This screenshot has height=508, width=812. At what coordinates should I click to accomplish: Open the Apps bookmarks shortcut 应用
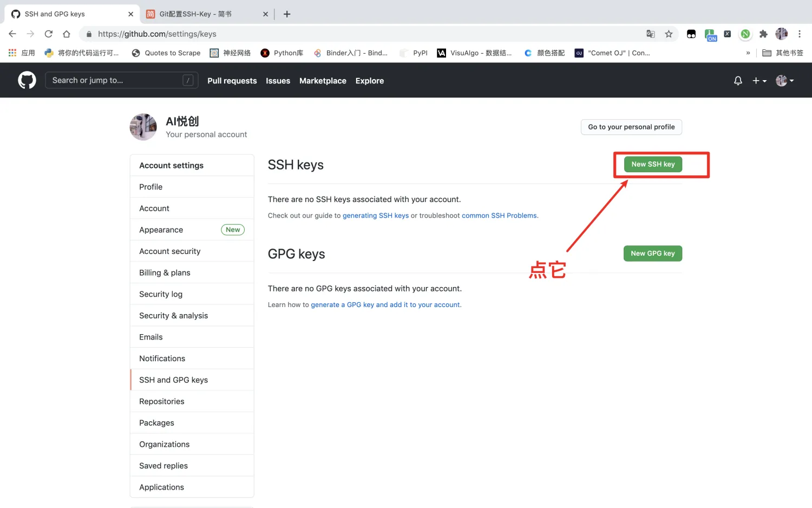[22, 53]
